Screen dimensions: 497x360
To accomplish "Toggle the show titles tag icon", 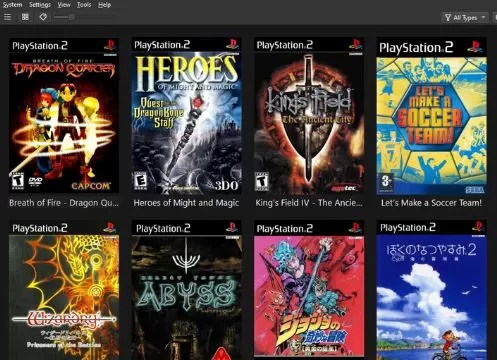I will 43,17.
